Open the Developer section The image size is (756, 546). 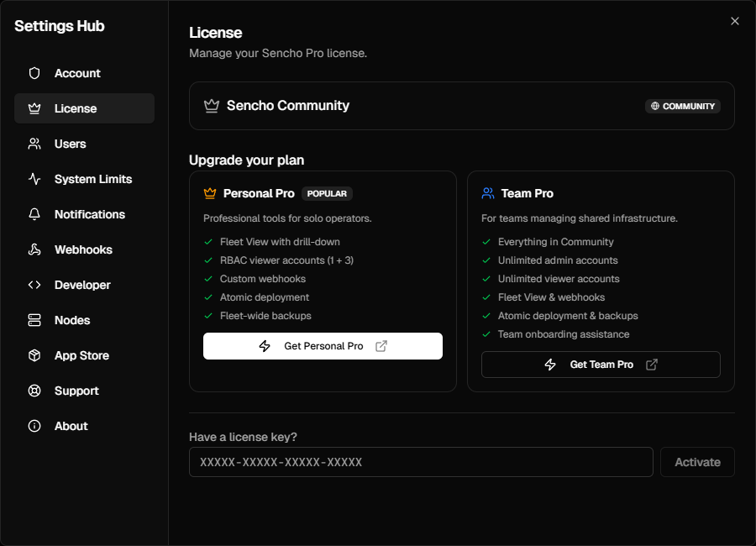tap(84, 285)
